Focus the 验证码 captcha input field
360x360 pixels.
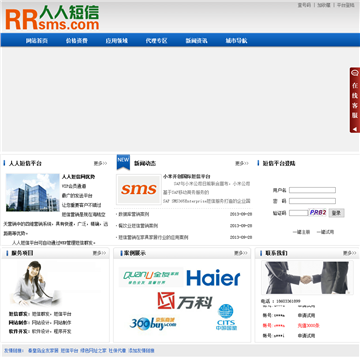[298, 213]
